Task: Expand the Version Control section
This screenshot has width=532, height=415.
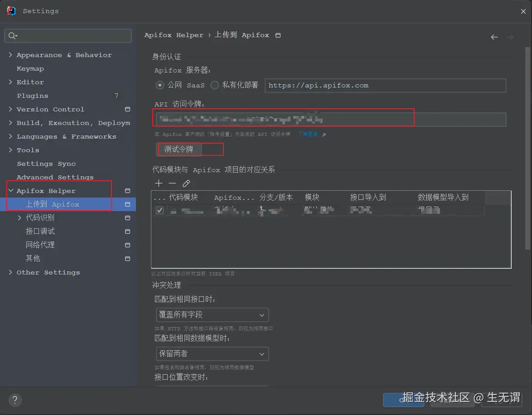Action: tap(10, 109)
